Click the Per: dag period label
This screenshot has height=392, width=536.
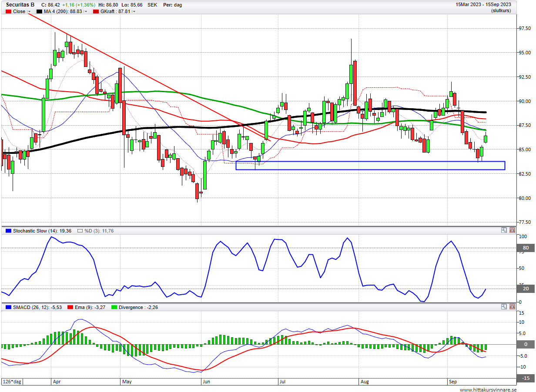(x=173, y=5)
